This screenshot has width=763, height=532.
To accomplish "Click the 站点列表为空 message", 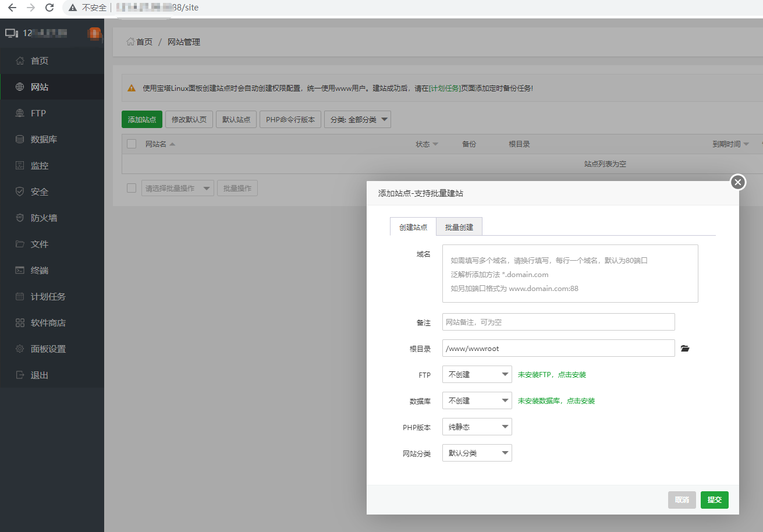I will tap(605, 164).
